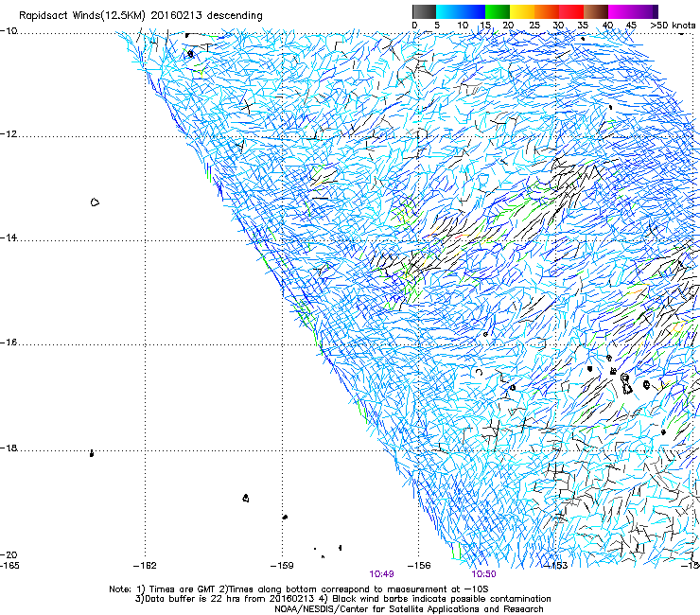
Task: Click the '-12' latitude label
Action: coord(9,134)
